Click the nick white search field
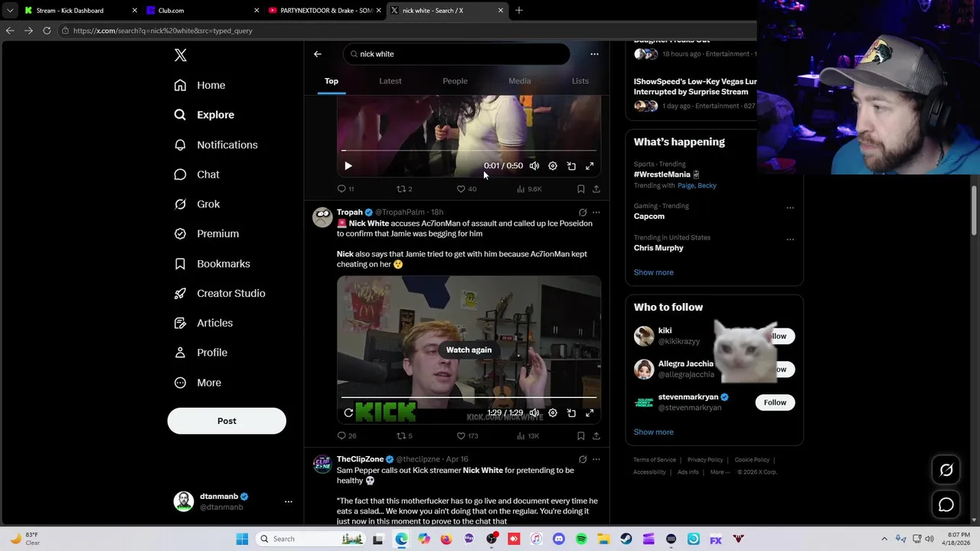 coord(457,54)
